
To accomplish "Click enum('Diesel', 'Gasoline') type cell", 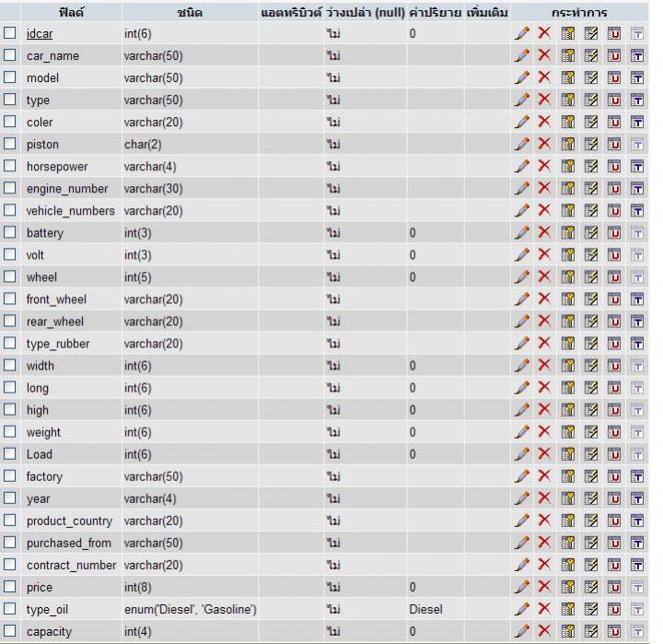I will click(x=191, y=609).
